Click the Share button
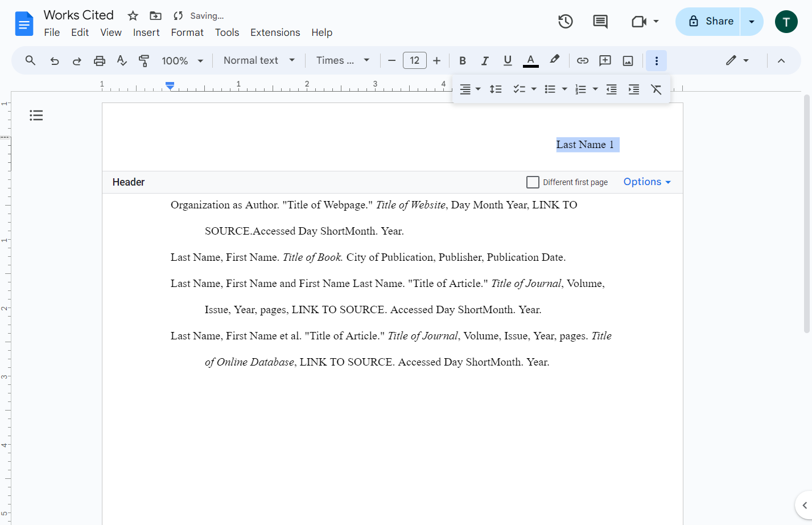Image resolution: width=812 pixels, height=525 pixels. (x=708, y=22)
